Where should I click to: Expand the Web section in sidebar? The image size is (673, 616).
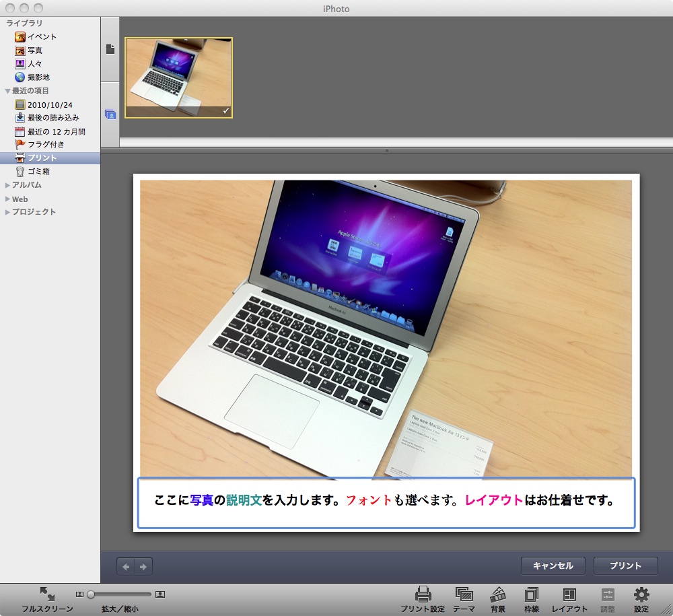tap(7, 199)
